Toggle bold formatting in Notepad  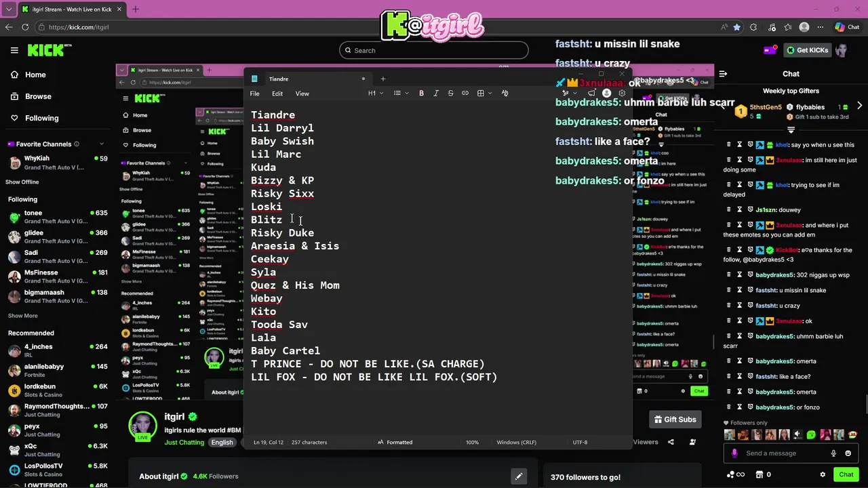tap(421, 94)
